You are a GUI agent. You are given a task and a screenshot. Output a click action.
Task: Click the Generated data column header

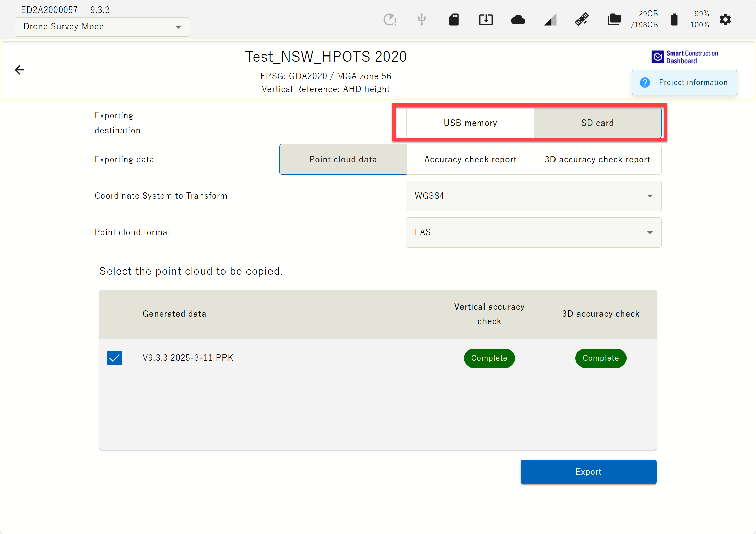coord(174,314)
